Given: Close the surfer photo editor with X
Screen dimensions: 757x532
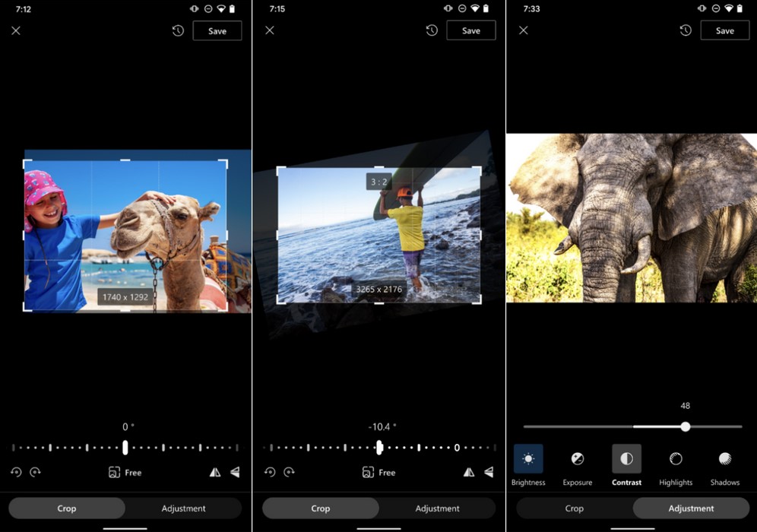Looking at the screenshot, I should pos(270,30).
